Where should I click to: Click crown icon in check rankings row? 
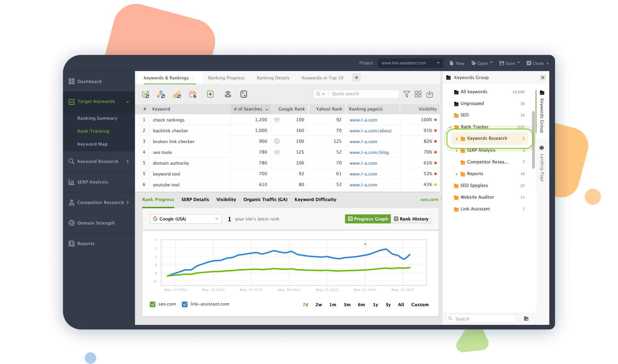(277, 120)
